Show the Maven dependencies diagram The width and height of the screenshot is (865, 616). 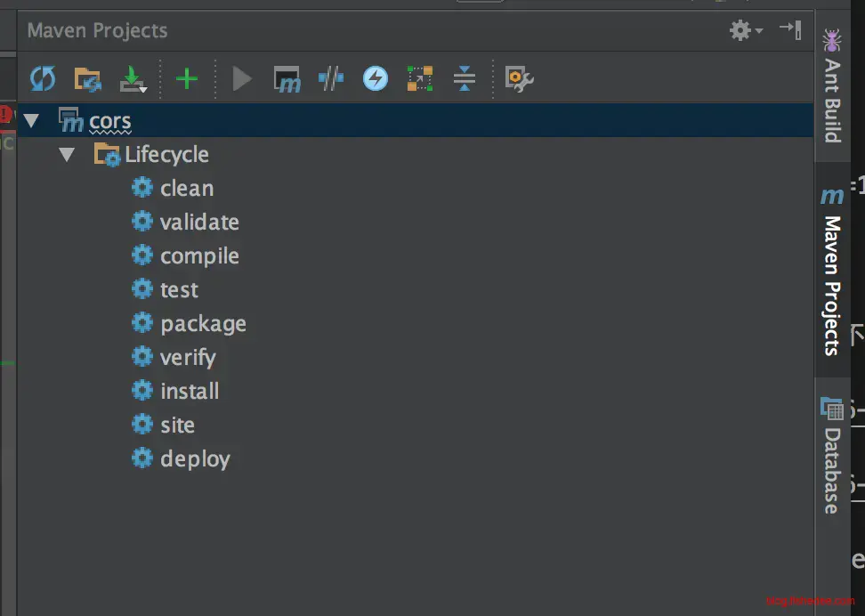(420, 79)
